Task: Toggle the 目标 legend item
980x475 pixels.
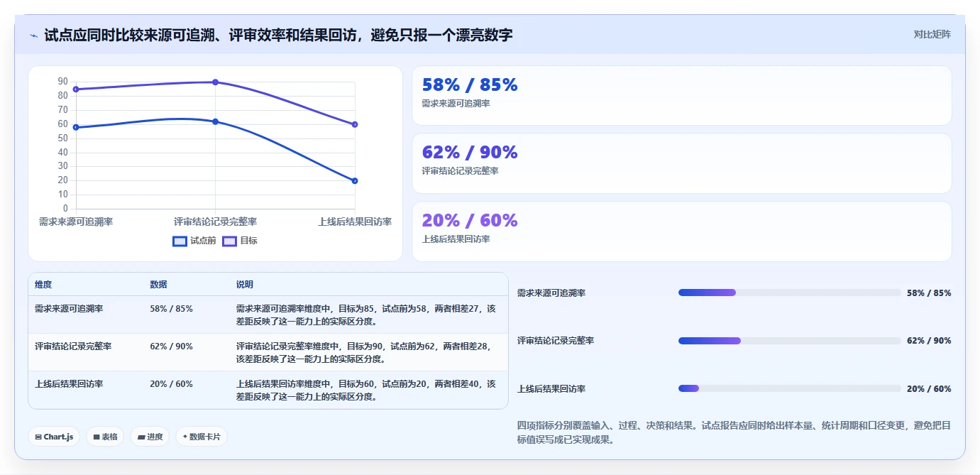Action: (240, 241)
